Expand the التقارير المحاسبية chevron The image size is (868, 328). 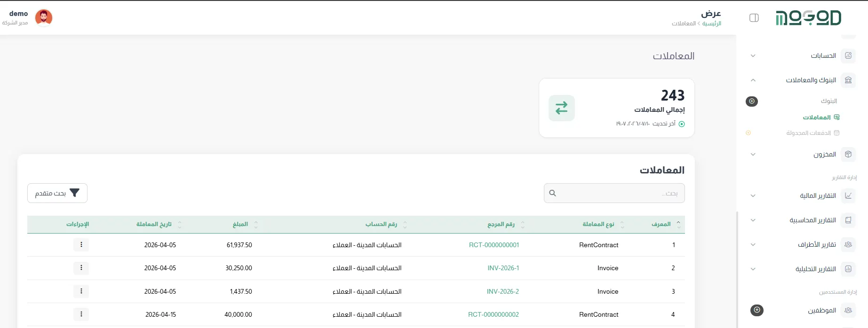click(x=753, y=220)
